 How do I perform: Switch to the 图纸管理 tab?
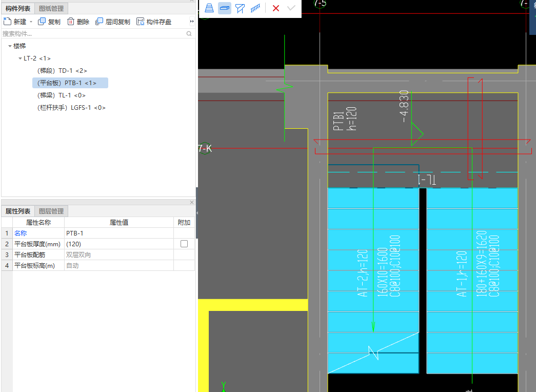[51, 8]
